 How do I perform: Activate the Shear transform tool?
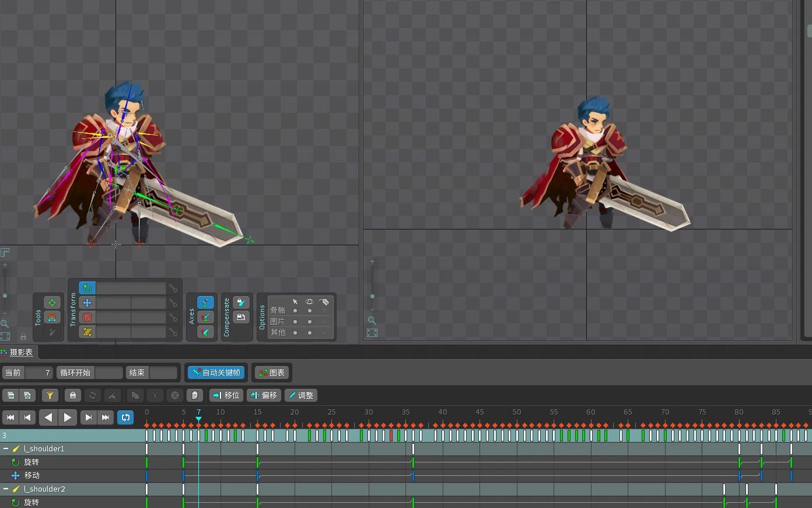[87, 332]
